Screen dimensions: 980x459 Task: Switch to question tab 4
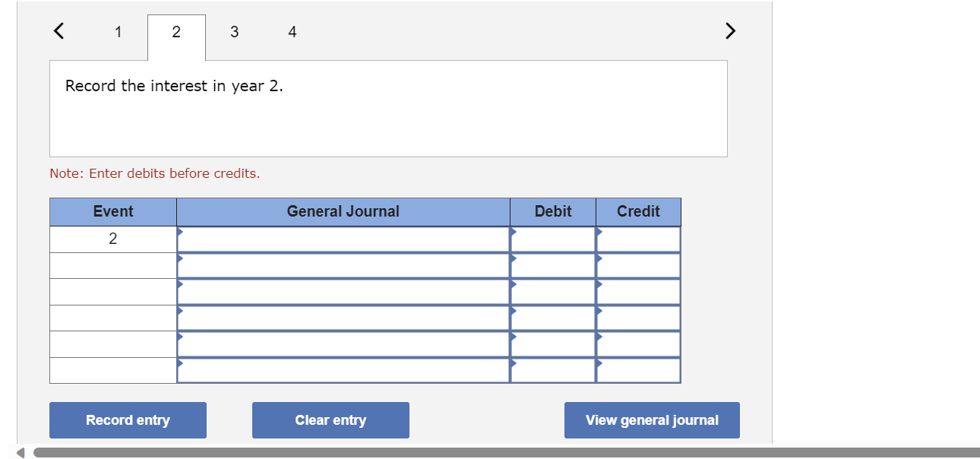click(x=292, y=32)
